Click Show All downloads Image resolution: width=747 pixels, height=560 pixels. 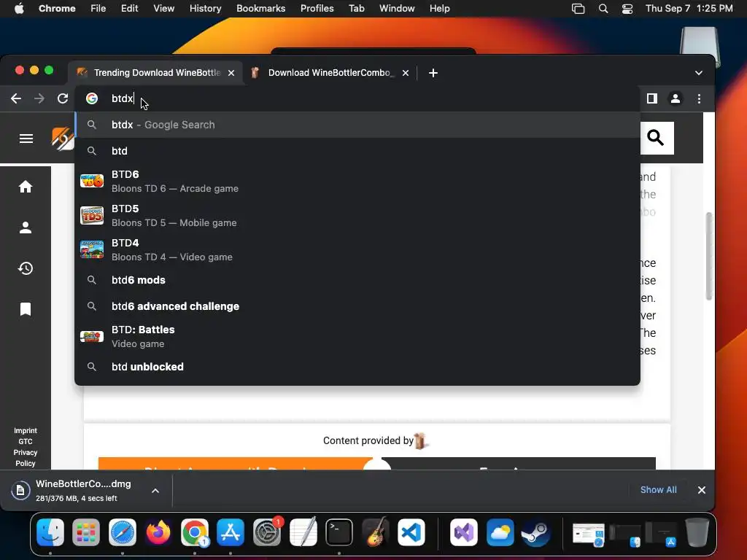[x=659, y=490]
